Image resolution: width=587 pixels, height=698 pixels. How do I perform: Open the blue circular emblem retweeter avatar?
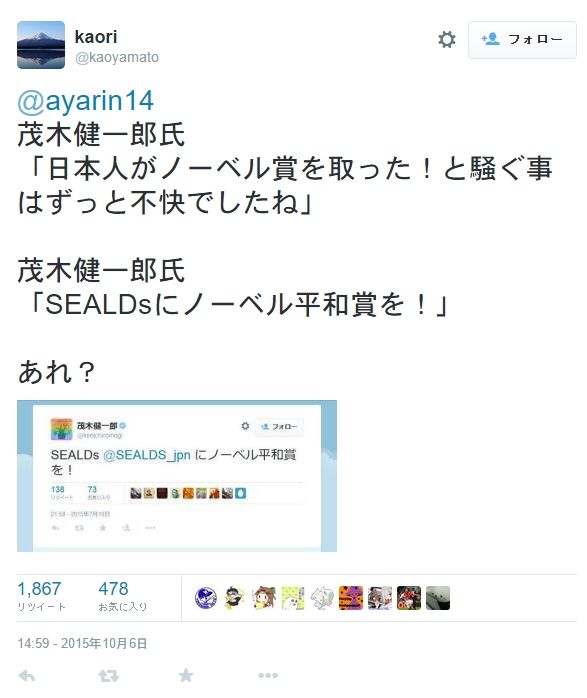pyautogui.click(x=206, y=598)
